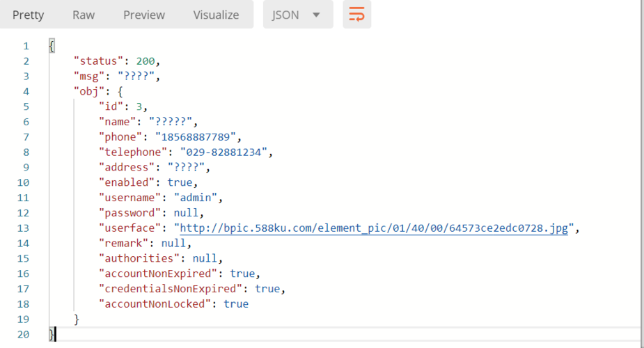Place cursor at closing brace on line 20
The image size is (644, 348).
point(52,335)
